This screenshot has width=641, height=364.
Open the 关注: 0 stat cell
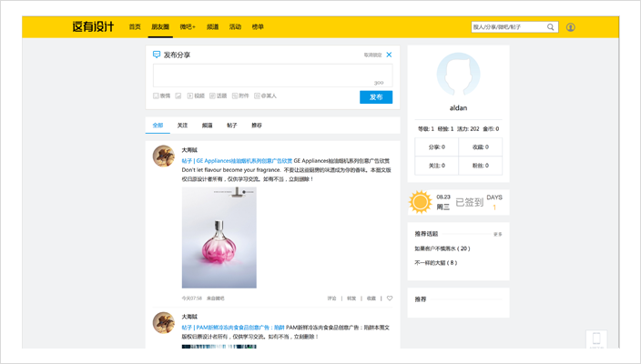437,166
